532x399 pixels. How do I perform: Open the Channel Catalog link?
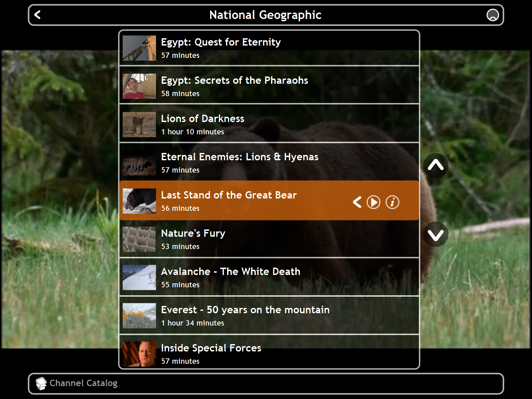(83, 383)
